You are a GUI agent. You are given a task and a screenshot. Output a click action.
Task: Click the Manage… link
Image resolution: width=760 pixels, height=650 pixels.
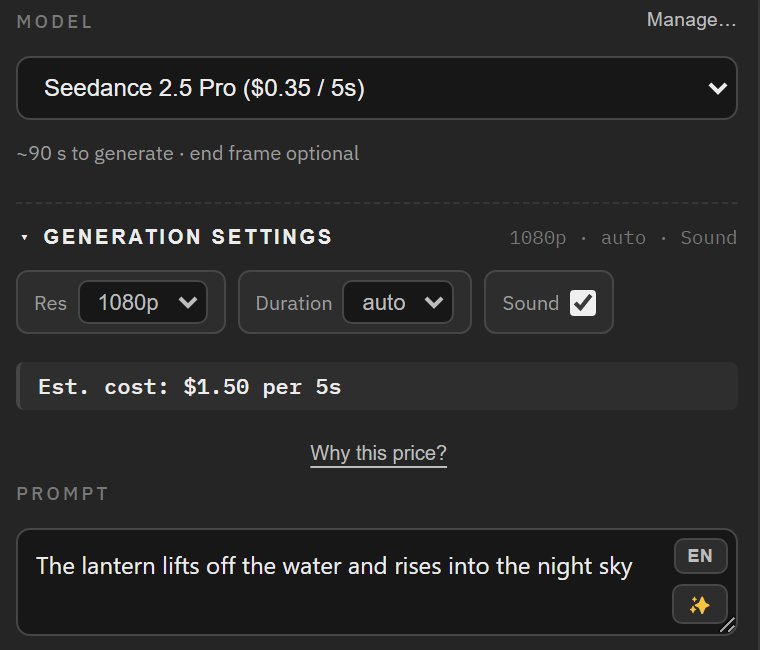[x=691, y=20]
